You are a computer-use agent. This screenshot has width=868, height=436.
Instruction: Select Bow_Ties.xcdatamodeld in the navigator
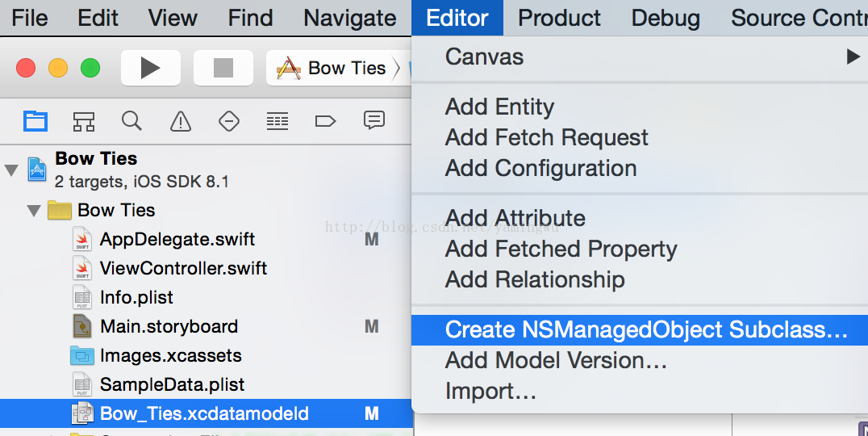206,414
